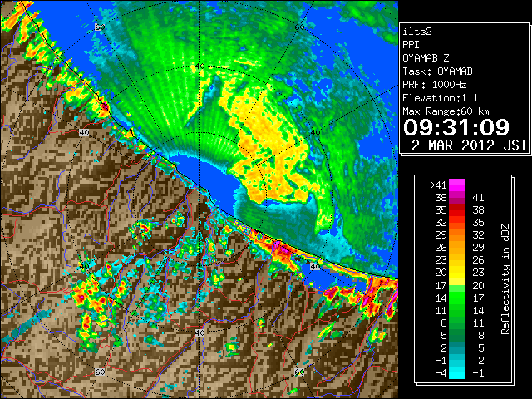Click the 09:31:09 timestamp
Image resolution: width=532 pixels, height=399 pixels.
pyautogui.click(x=456, y=127)
